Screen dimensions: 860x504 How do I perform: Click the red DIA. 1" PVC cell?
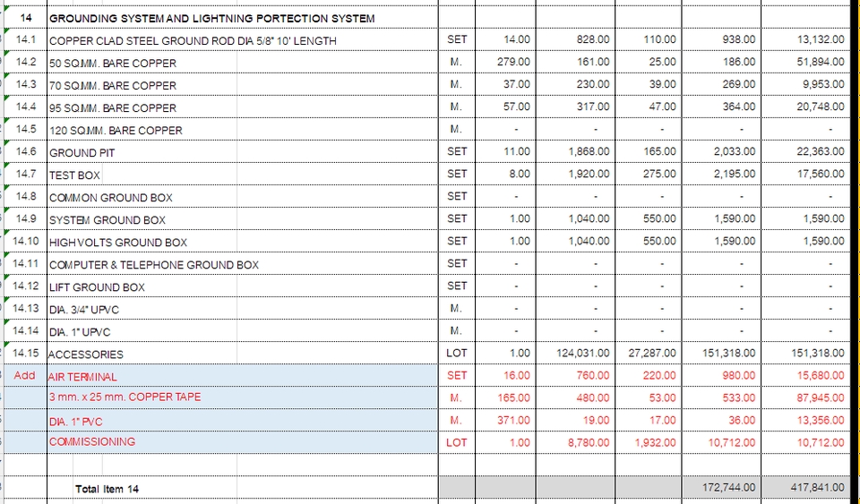243,422
